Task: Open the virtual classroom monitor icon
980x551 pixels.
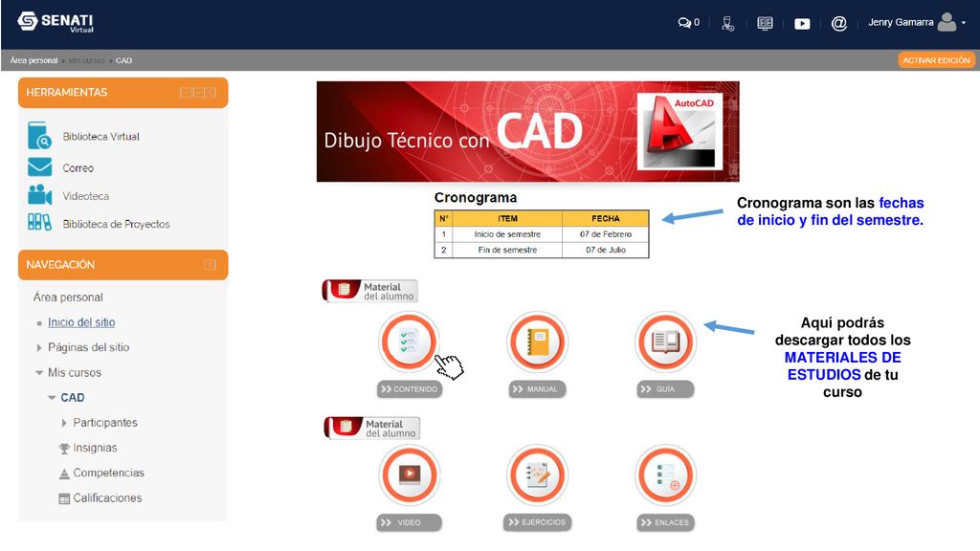Action: 765,24
